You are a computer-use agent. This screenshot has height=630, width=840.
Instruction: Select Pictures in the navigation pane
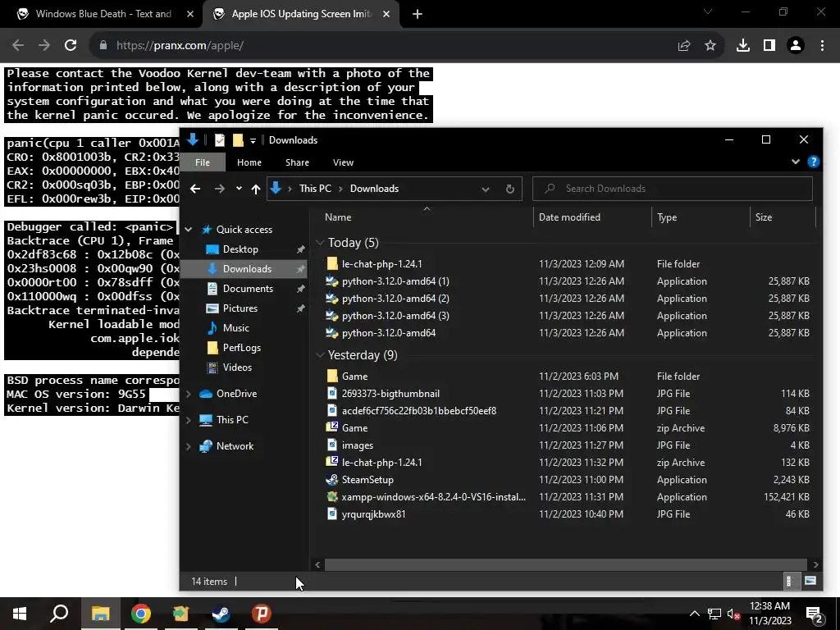pyautogui.click(x=240, y=308)
